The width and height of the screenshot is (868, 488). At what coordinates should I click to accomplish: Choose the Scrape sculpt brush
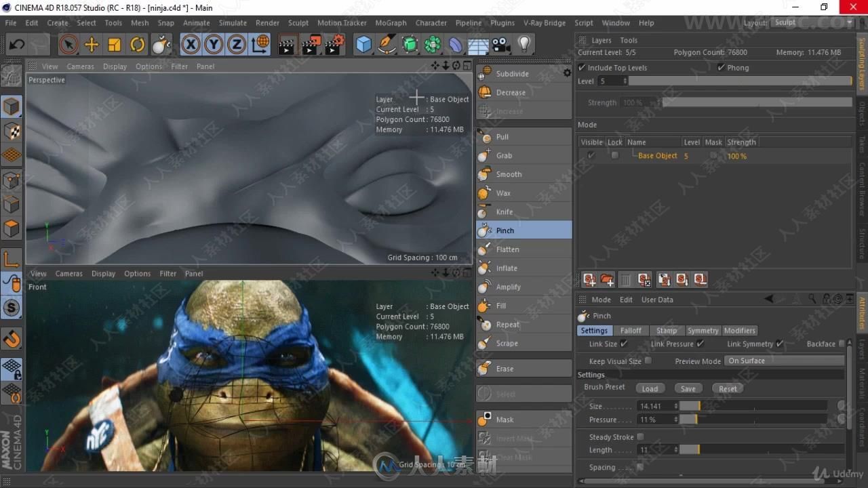[x=524, y=343]
